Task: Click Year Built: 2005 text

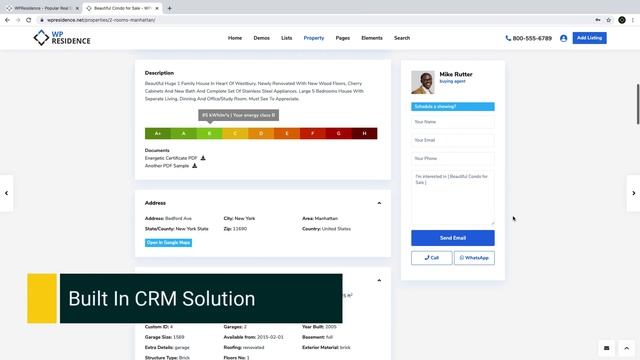Action: [x=320, y=327]
